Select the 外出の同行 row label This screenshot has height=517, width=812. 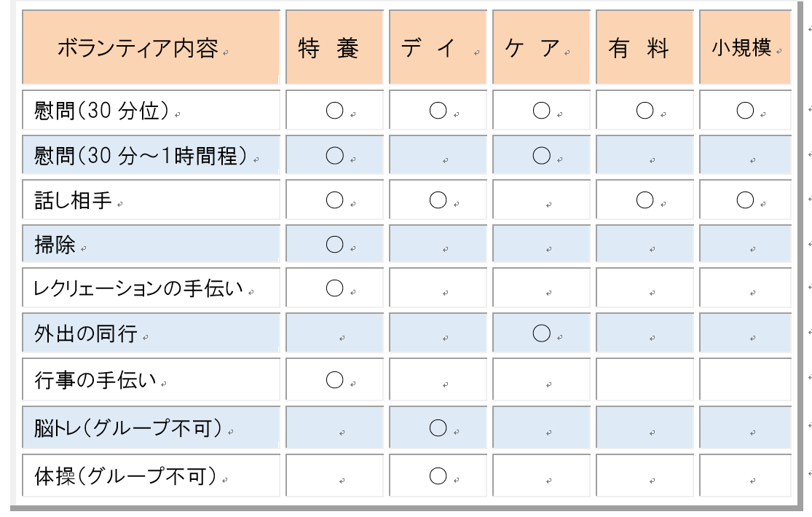tap(151, 333)
